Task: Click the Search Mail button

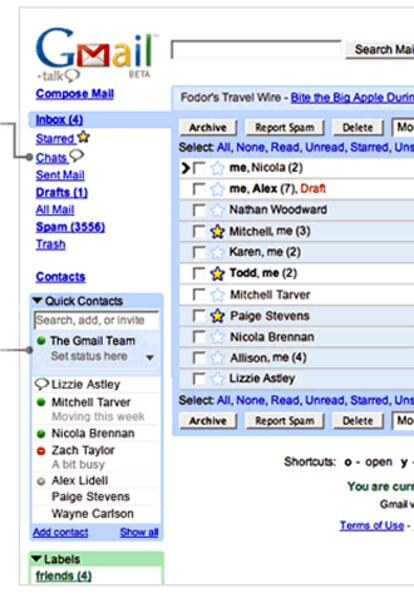Action: 380,49
